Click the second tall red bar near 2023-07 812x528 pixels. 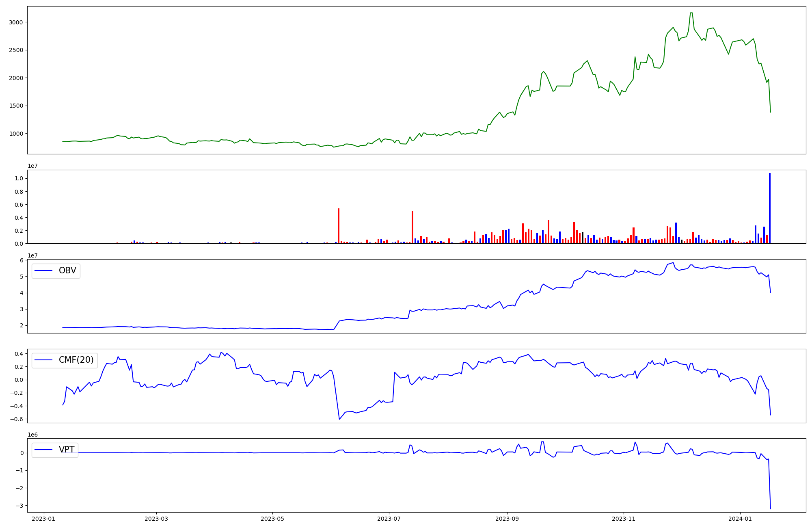(x=412, y=227)
